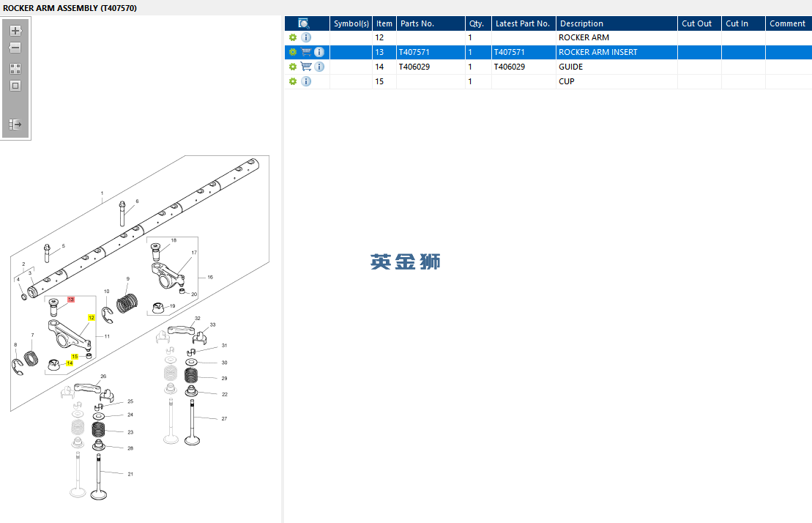Viewport: 812px width, 523px height.
Task: Click callout 16 on diagram
Action: click(x=210, y=278)
